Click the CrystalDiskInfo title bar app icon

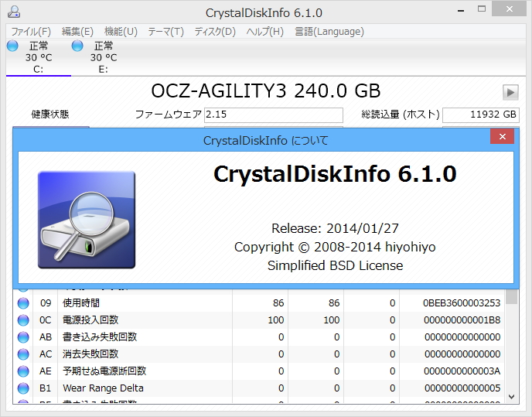[14, 12]
